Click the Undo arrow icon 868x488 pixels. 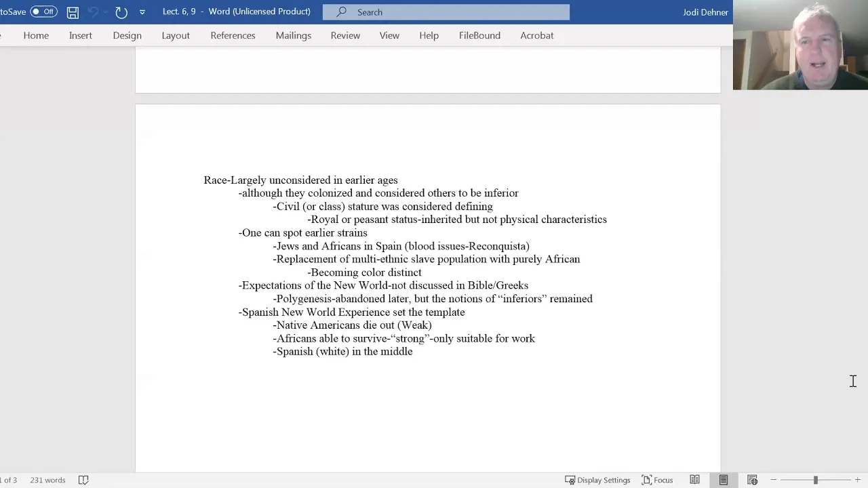[94, 12]
